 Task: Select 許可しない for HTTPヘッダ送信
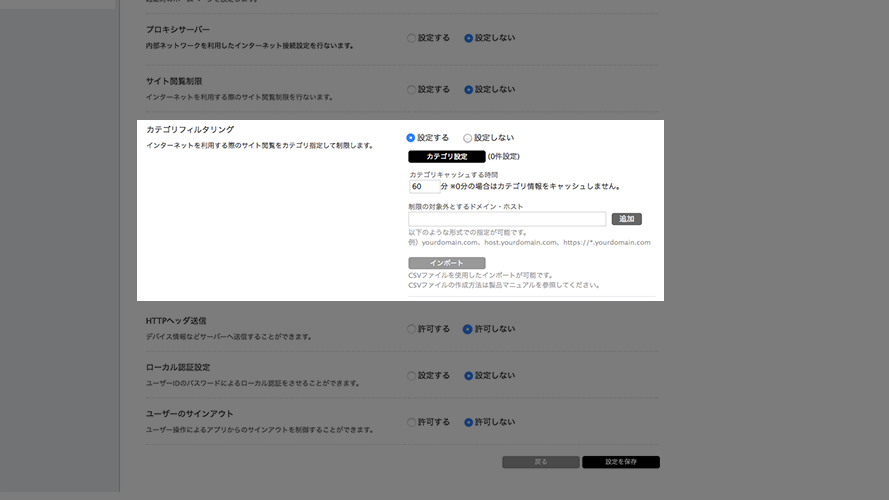(x=468, y=329)
